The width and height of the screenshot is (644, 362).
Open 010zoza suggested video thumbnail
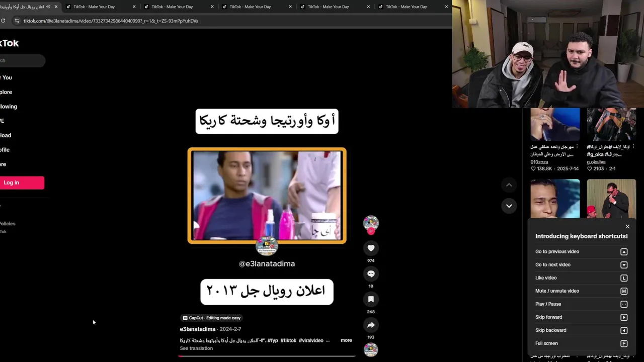click(x=555, y=124)
